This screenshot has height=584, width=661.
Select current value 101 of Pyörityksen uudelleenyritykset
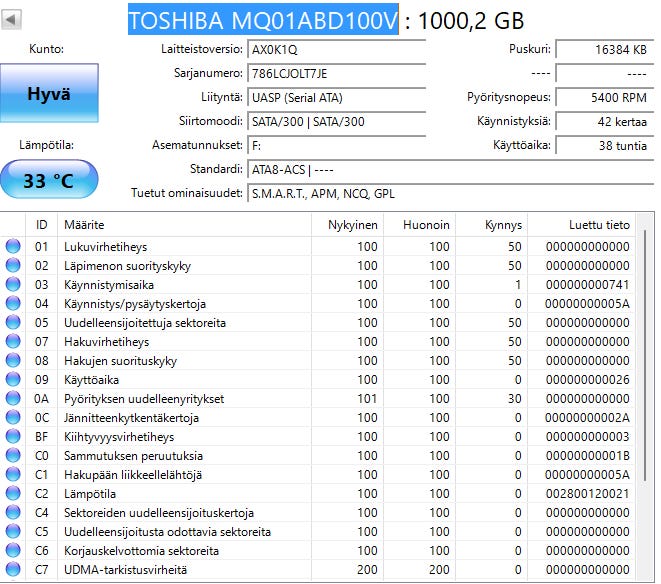[x=367, y=398]
